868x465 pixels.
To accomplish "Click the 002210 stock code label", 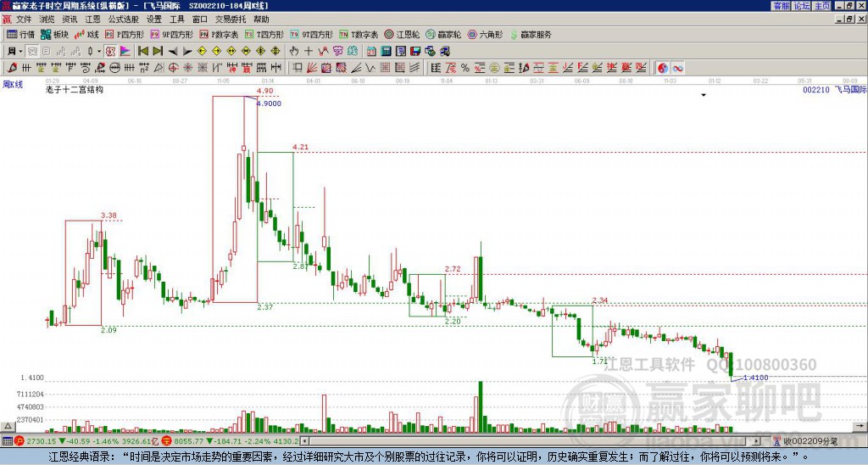I will tap(816, 89).
